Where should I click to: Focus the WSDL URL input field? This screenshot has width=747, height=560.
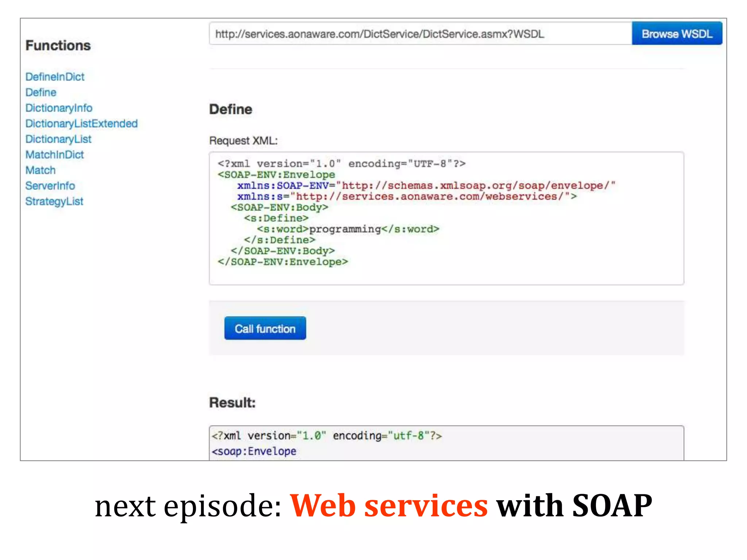[421, 34]
